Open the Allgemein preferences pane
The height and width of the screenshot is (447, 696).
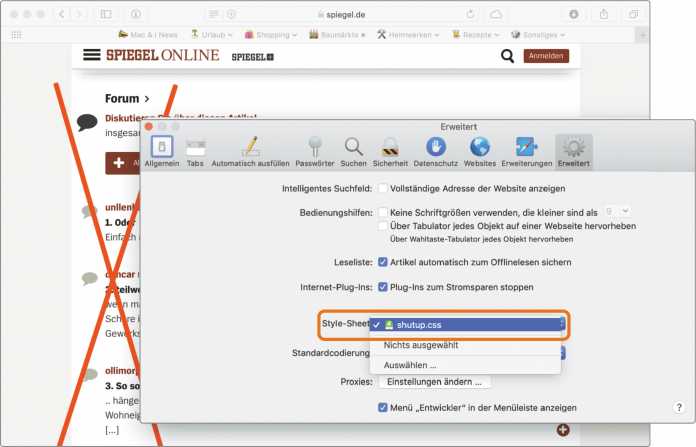click(x=162, y=152)
